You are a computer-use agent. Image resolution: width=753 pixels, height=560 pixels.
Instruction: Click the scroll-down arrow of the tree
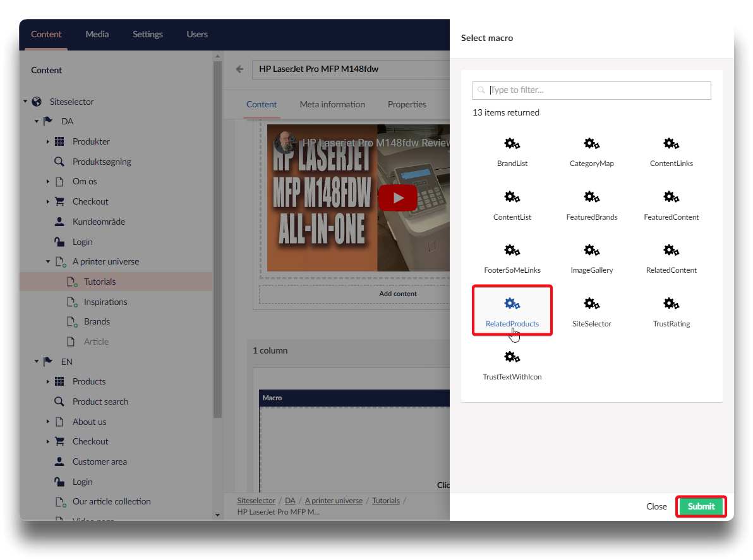(217, 515)
